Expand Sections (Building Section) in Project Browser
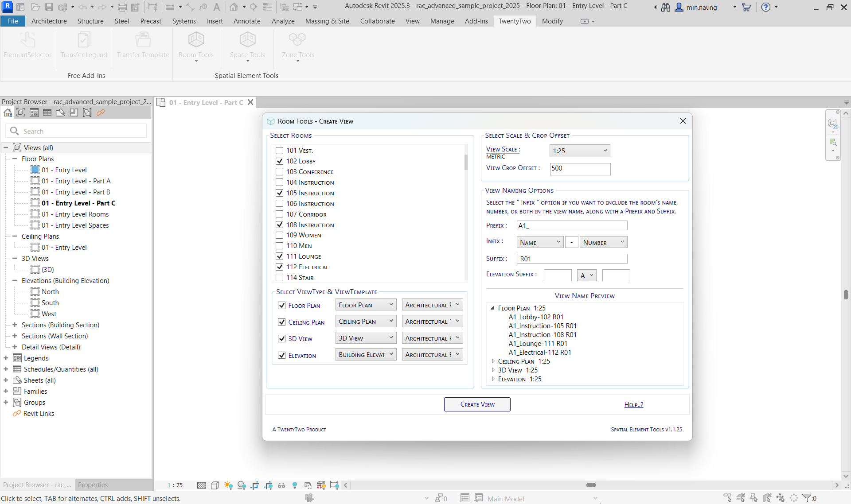Image resolution: width=851 pixels, height=504 pixels. point(15,325)
